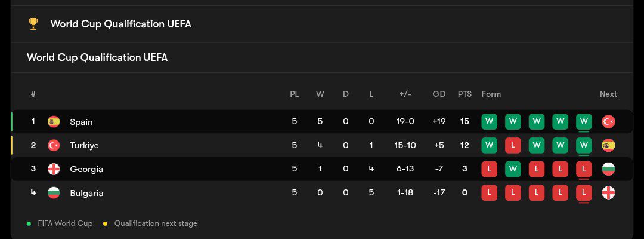
Task: Open Spain's next opponent Turkiye flag
Action: click(x=608, y=122)
